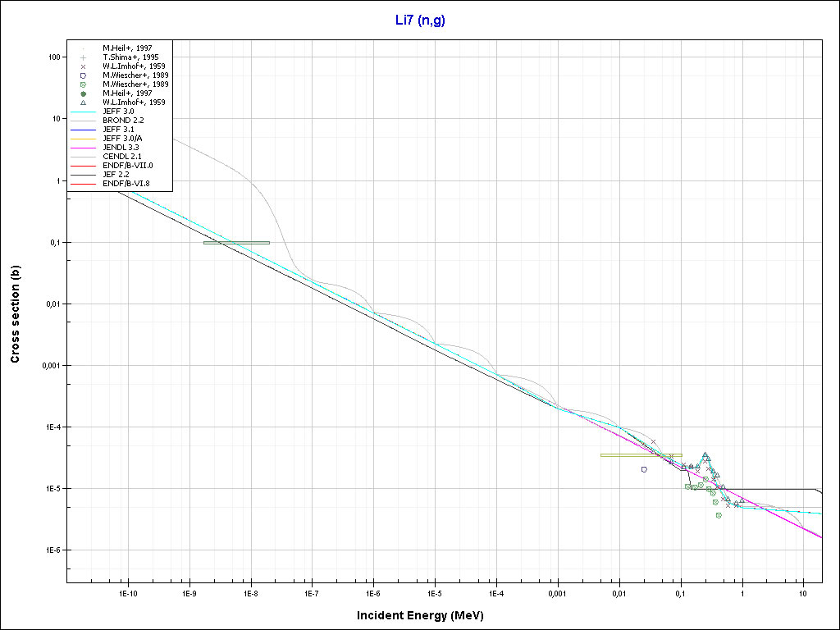
Task: Click the isolated blue pentagon data point on plot
Action: [644, 469]
